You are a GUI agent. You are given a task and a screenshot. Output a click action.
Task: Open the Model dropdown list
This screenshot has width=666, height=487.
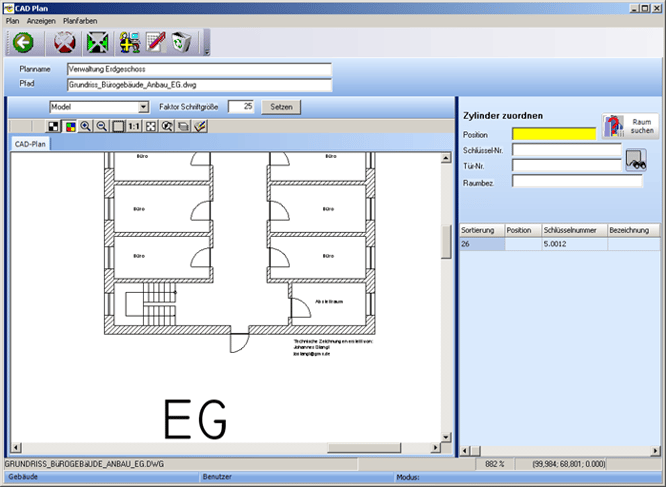coord(143,106)
